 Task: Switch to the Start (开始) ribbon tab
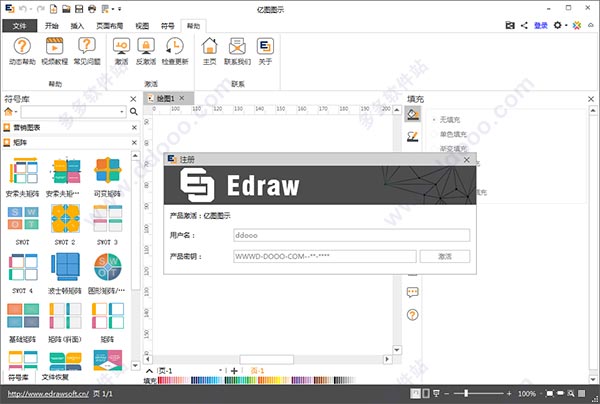pyautogui.click(x=52, y=26)
